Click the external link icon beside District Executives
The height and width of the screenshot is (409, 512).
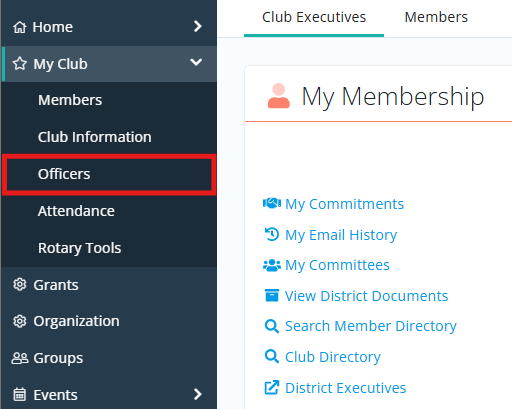[x=272, y=387]
